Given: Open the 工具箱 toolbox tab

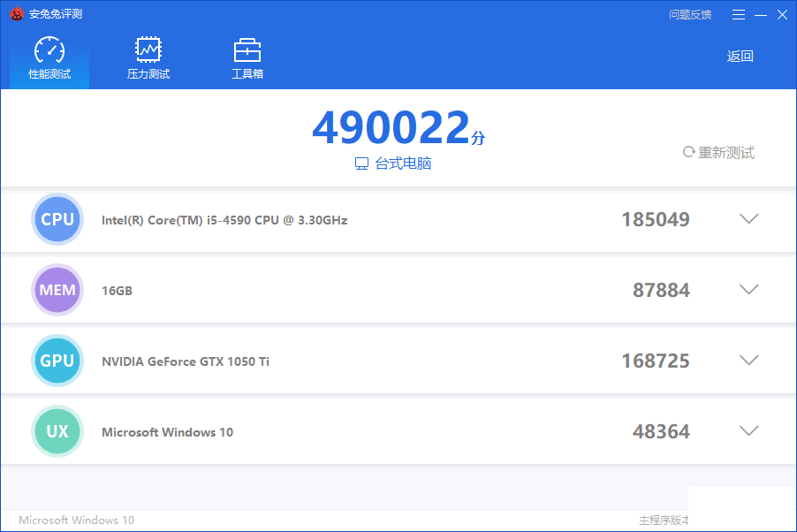Looking at the screenshot, I should 247,58.
